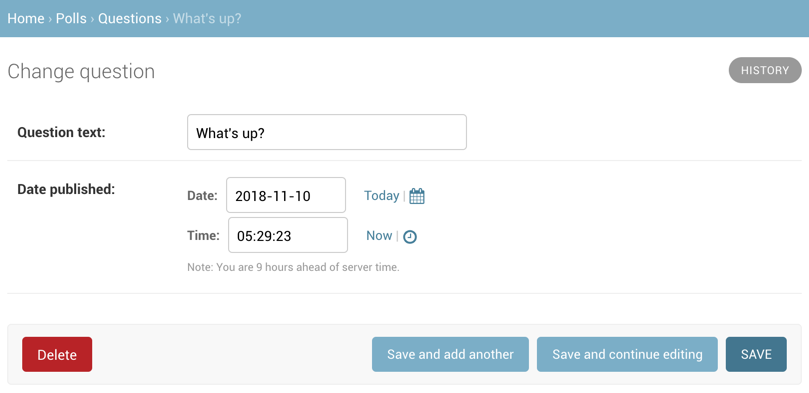Click the "Date published:" field label
This screenshot has width=809, height=393.
tap(66, 189)
